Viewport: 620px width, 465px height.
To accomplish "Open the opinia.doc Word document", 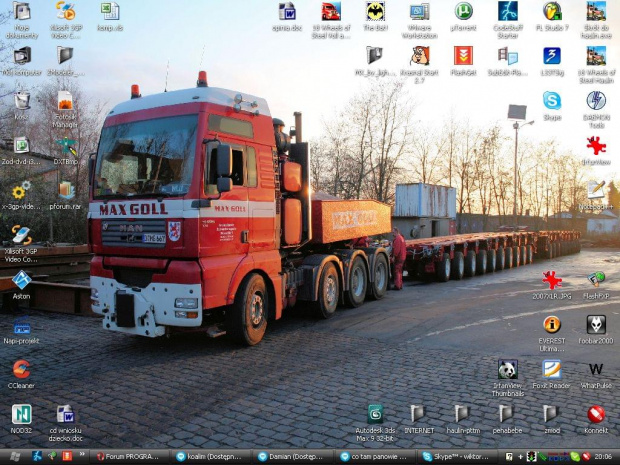I will [287, 12].
